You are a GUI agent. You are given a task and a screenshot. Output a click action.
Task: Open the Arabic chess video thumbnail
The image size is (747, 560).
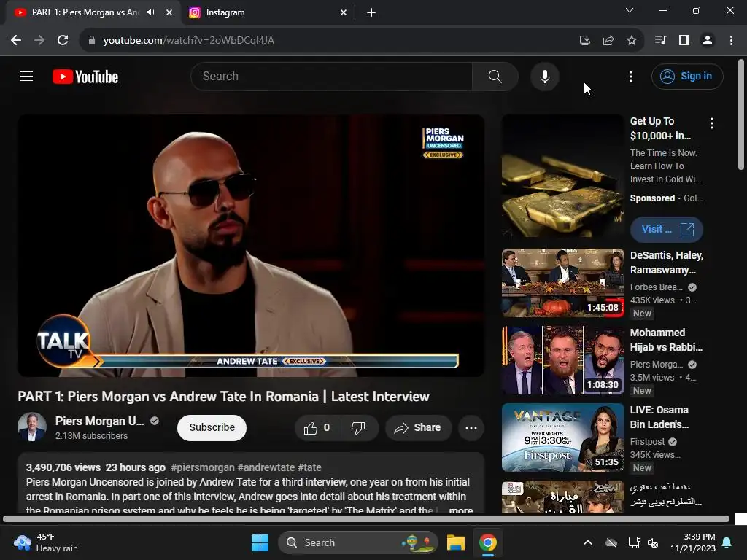click(x=562, y=496)
